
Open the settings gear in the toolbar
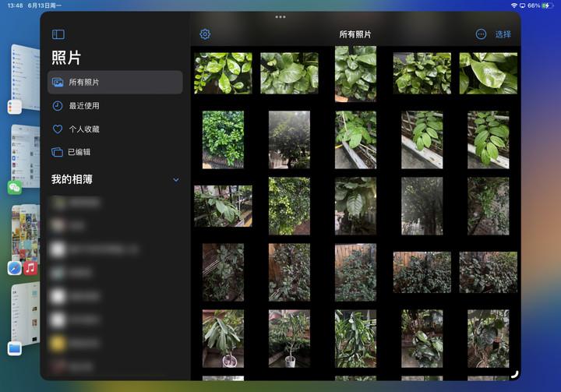click(x=205, y=34)
